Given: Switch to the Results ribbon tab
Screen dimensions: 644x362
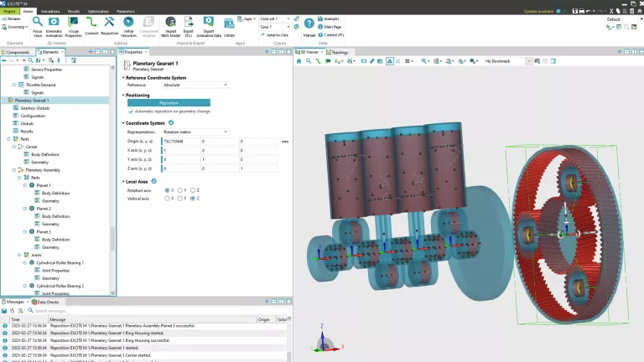Looking at the screenshot, I should tap(74, 12).
